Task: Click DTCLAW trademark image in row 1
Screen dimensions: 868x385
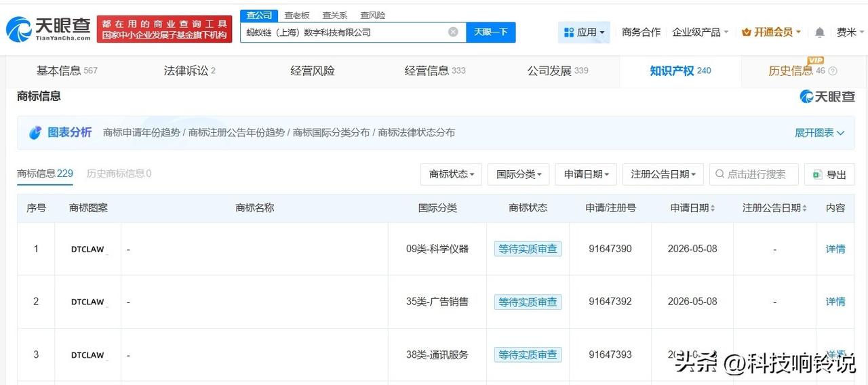Action: click(88, 249)
